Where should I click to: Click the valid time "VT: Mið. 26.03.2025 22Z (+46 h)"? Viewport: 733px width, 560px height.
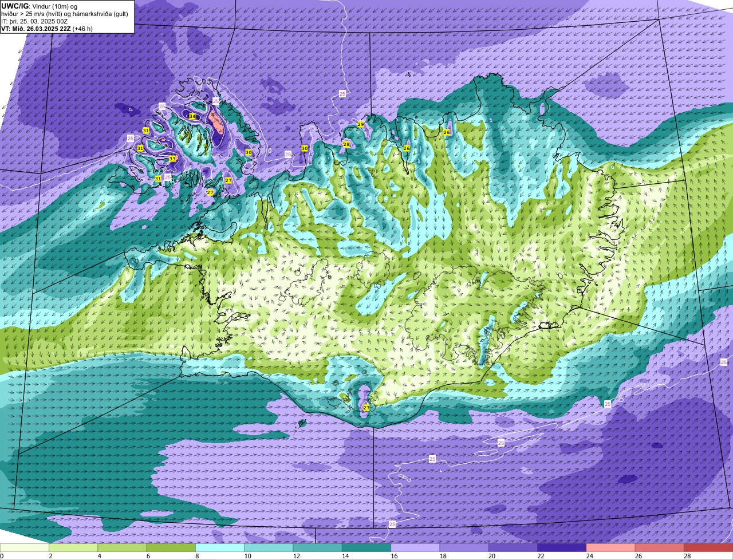(47, 29)
